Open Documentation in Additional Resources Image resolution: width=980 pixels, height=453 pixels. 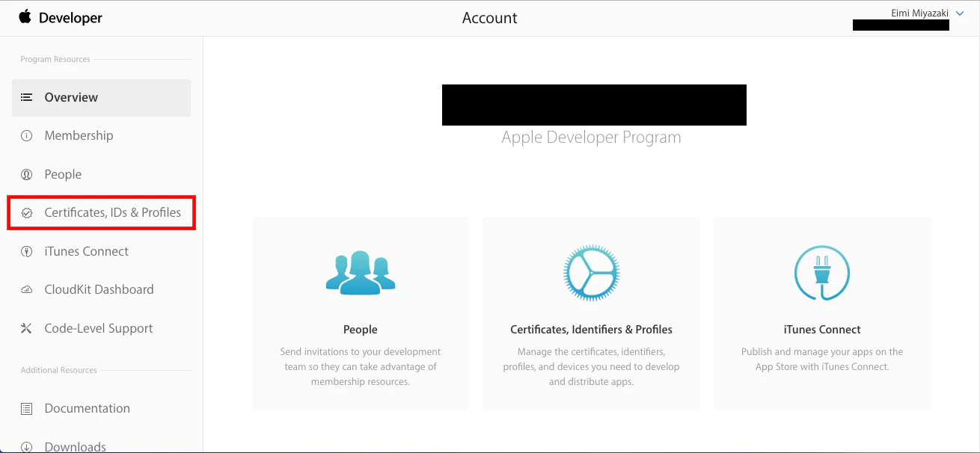click(87, 408)
